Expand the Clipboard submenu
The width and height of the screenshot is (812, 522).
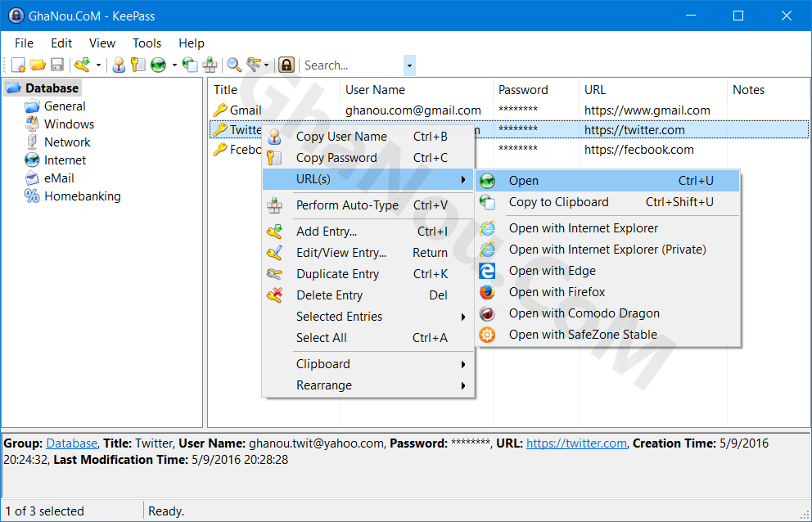368,364
